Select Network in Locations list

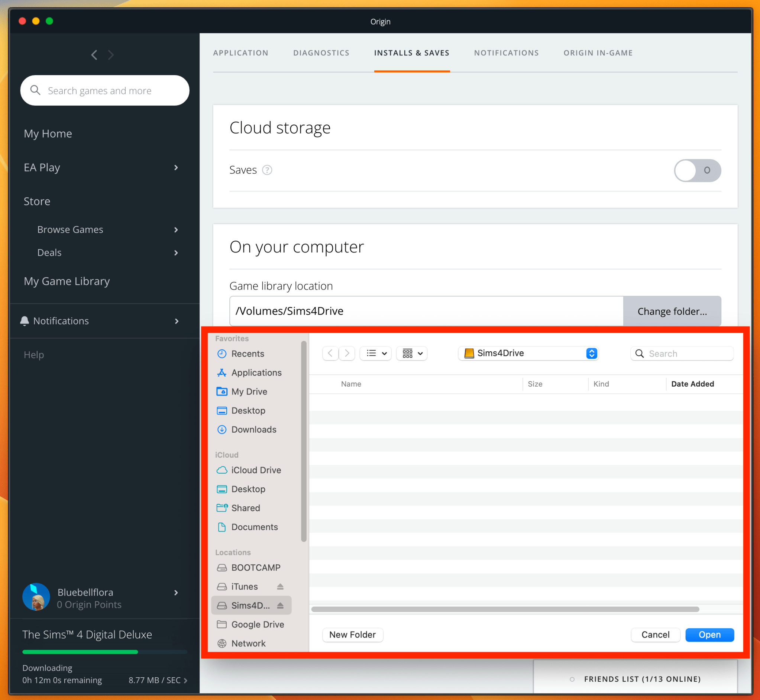click(x=248, y=643)
